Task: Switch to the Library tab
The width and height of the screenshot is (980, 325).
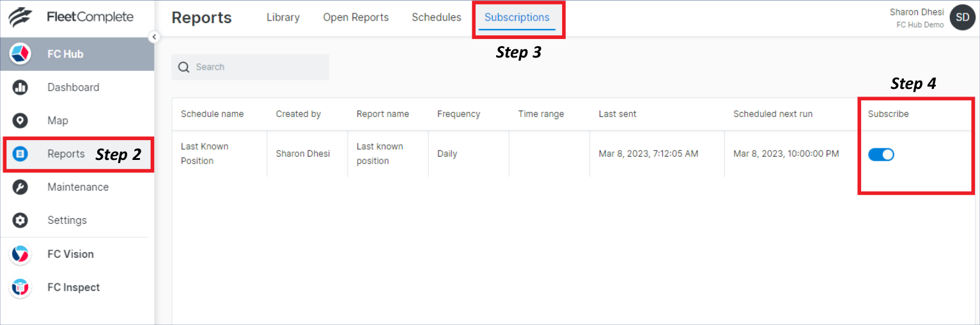Action: pos(283,17)
